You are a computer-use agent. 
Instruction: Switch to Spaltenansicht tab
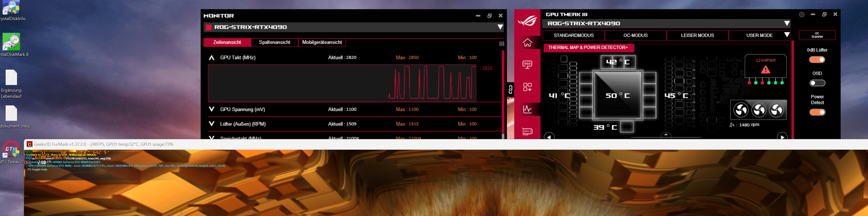tap(274, 42)
